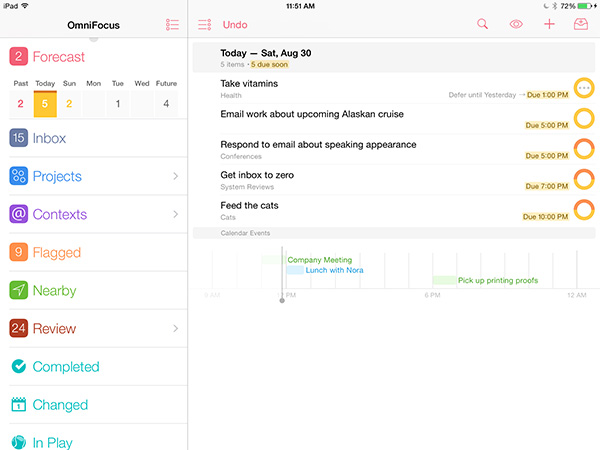Complete Respond to email about speaking appearance
600x450 pixels.
(584, 149)
